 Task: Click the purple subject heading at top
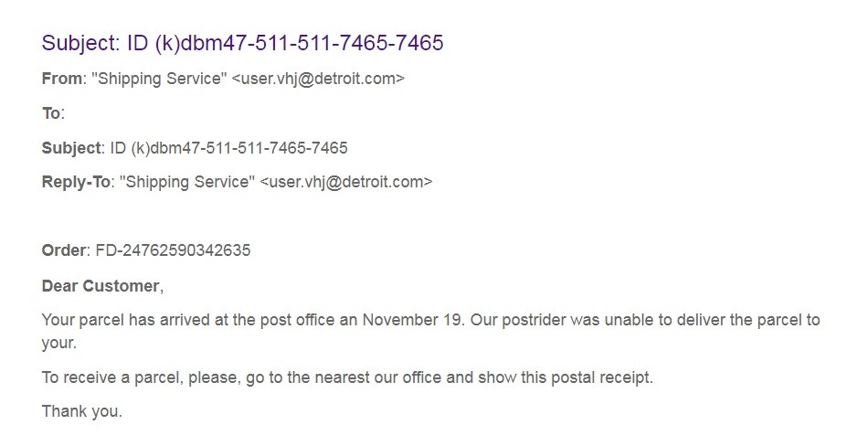(x=242, y=43)
